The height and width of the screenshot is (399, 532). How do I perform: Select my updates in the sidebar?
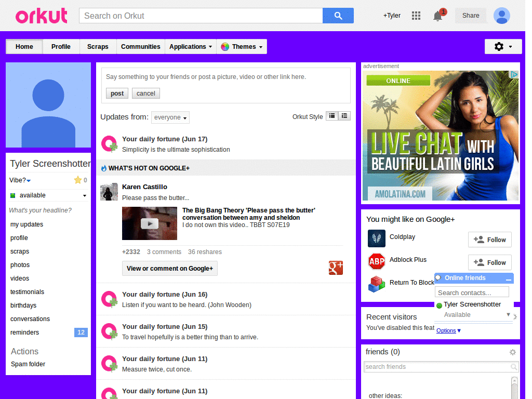(x=27, y=224)
